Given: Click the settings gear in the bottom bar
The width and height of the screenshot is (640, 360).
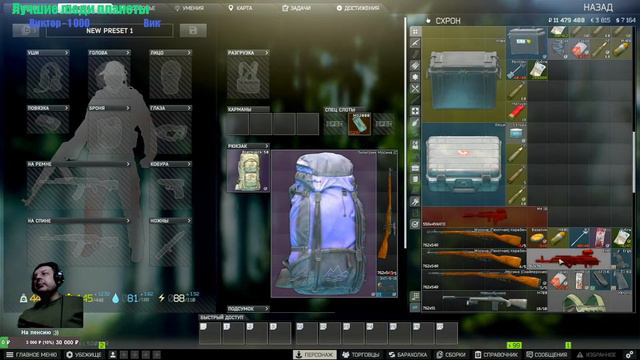Looking at the screenshot, I should tap(629, 354).
